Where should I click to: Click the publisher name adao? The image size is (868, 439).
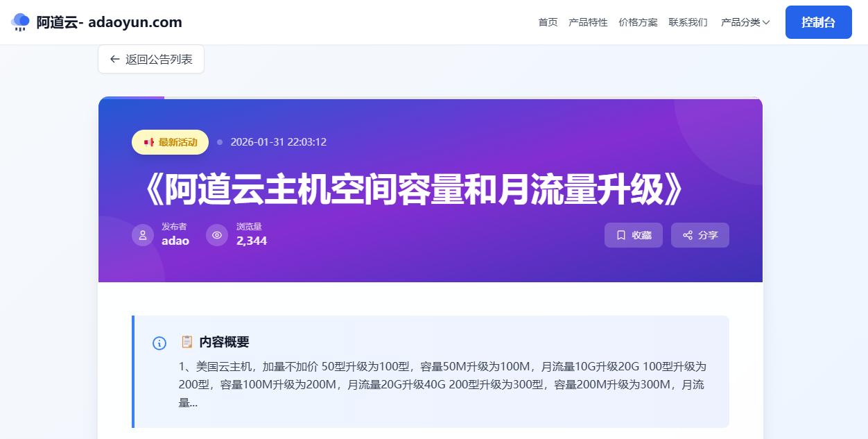pos(175,241)
